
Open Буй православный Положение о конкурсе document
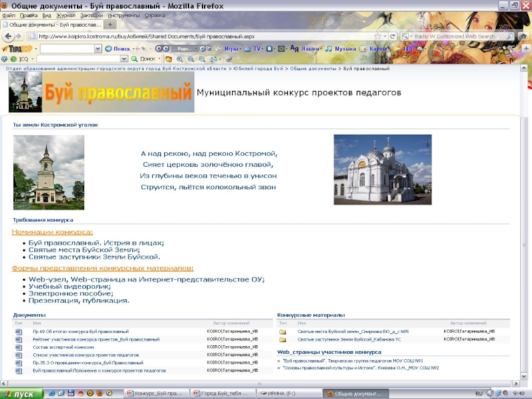(99, 371)
